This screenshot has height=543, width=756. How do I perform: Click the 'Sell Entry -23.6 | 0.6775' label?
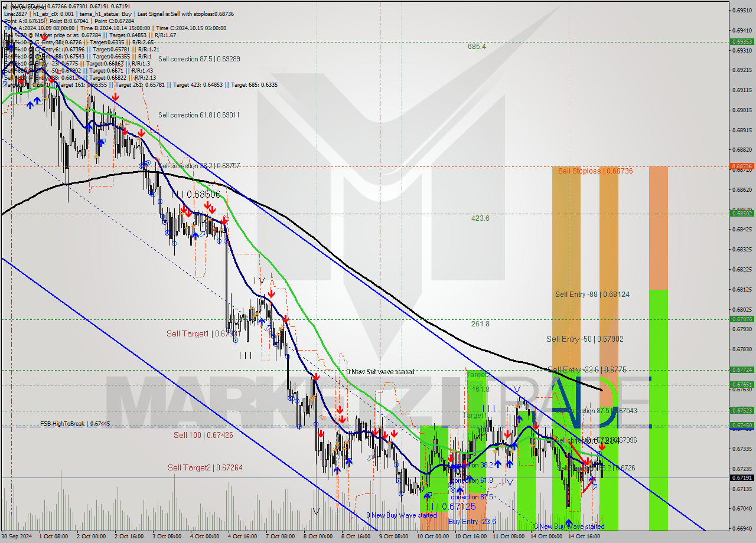point(587,369)
